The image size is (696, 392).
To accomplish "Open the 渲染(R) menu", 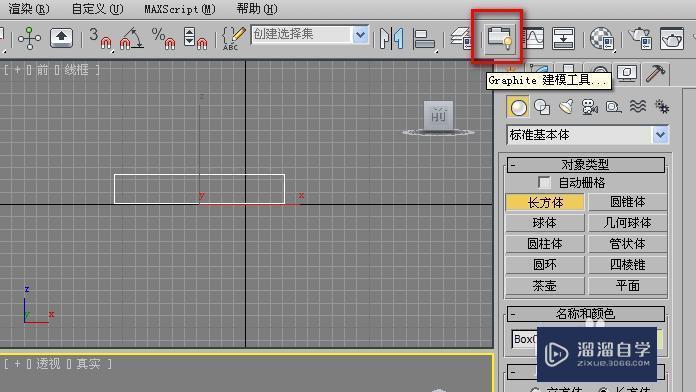I will click(29, 9).
